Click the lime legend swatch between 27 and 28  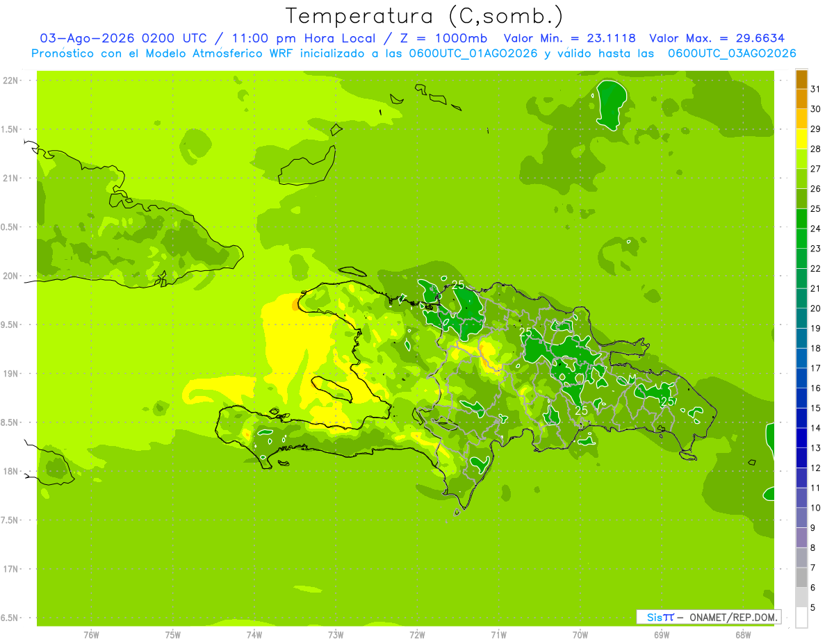(x=801, y=159)
